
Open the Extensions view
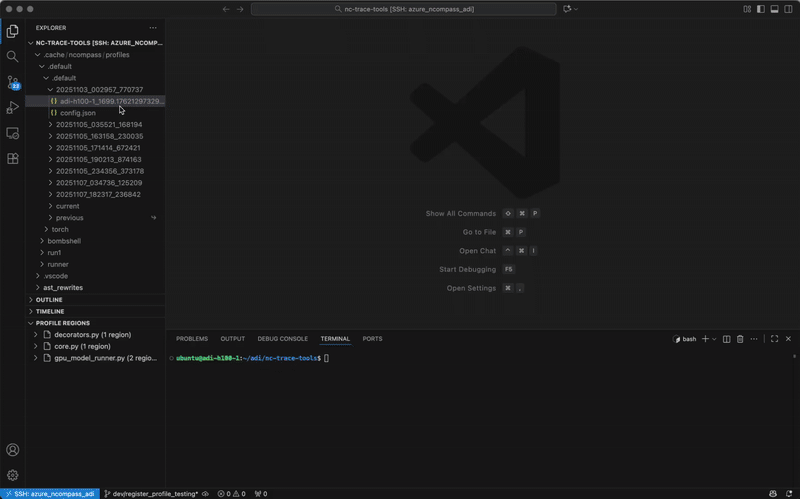coord(12,159)
